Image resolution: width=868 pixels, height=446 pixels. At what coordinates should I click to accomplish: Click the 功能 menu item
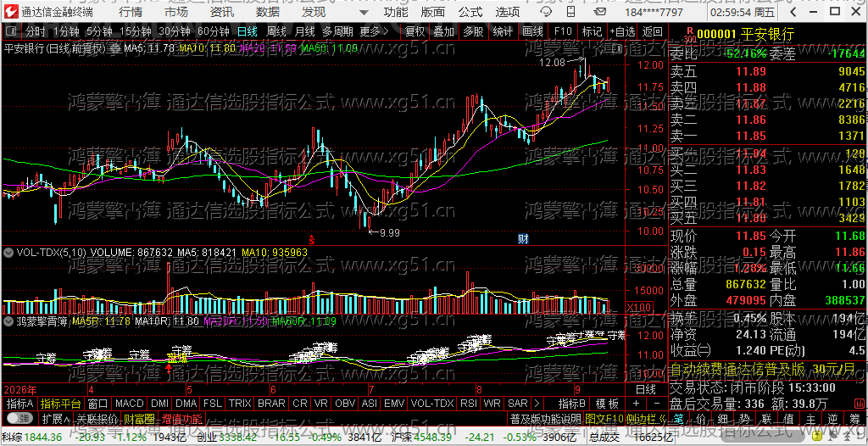click(x=396, y=12)
